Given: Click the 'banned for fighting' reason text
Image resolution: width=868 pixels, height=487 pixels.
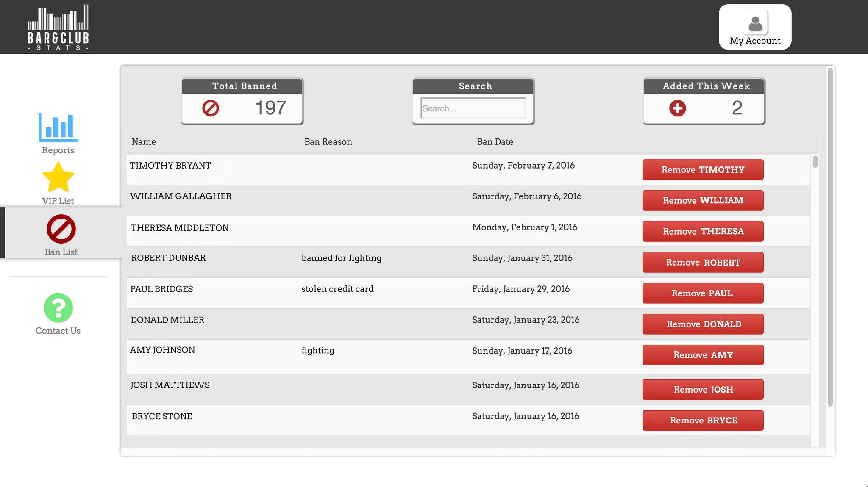Looking at the screenshot, I should coord(341,258).
